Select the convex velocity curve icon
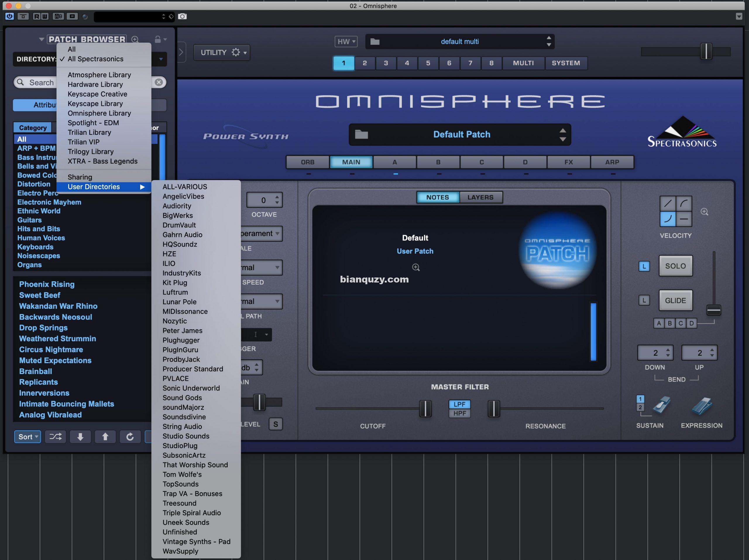The image size is (749, 560). [684, 204]
